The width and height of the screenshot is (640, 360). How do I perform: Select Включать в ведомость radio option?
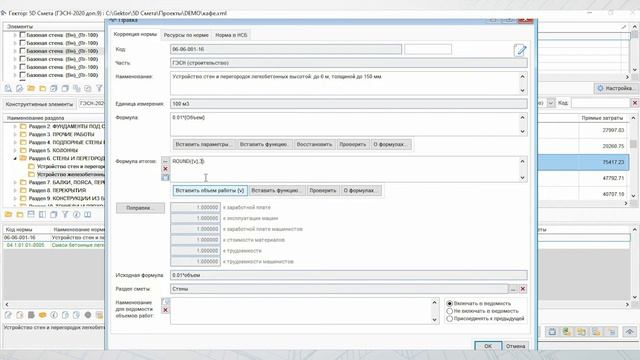point(449,304)
